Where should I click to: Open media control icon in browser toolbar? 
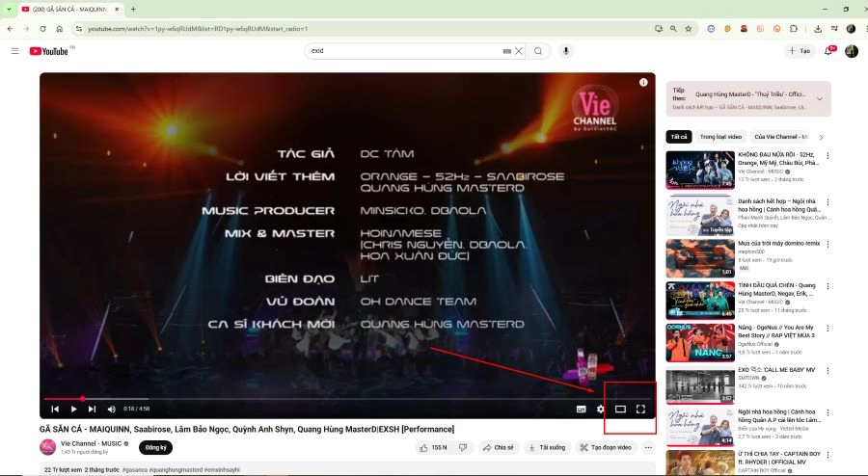pyautogui.click(x=834, y=29)
